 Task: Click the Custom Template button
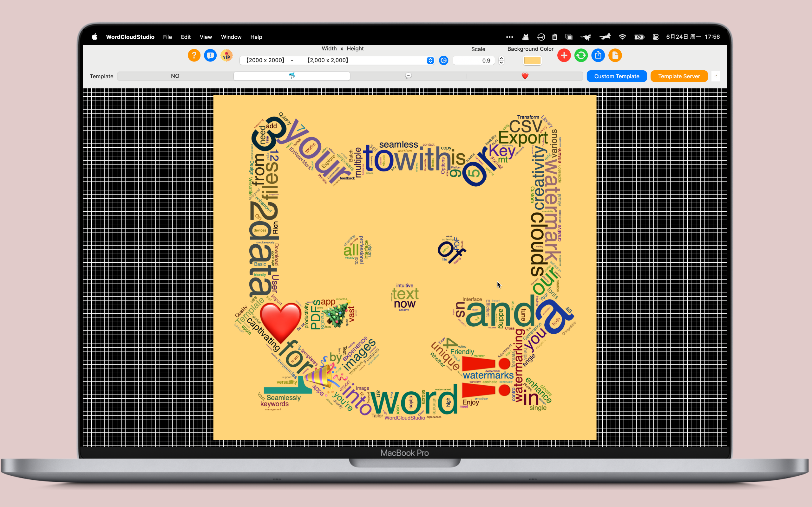[x=617, y=76]
